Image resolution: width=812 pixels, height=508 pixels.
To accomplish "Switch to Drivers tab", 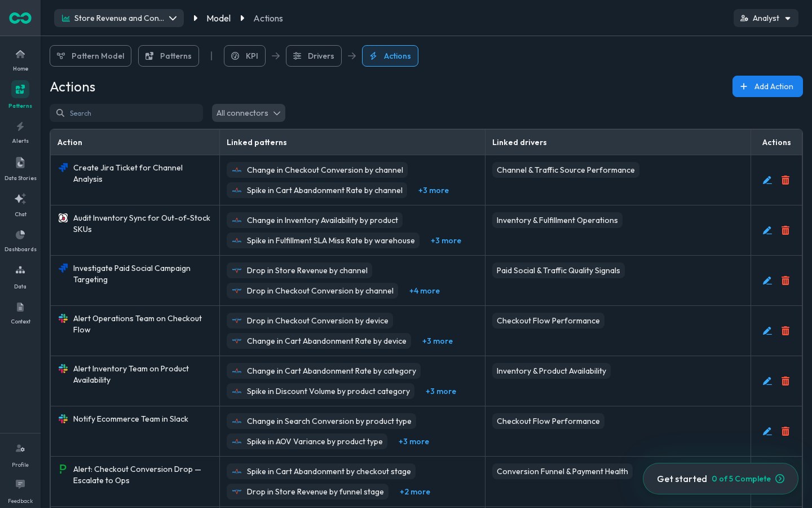I will tap(314, 56).
